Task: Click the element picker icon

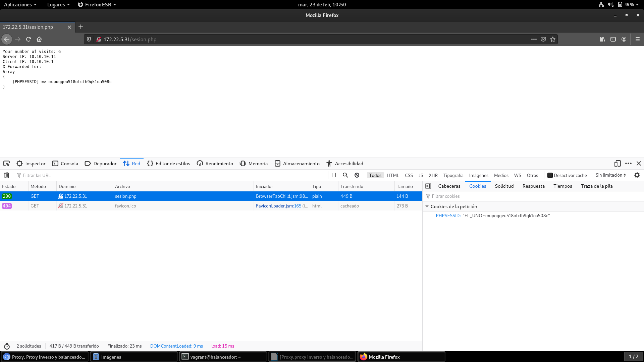Action: 6,164
